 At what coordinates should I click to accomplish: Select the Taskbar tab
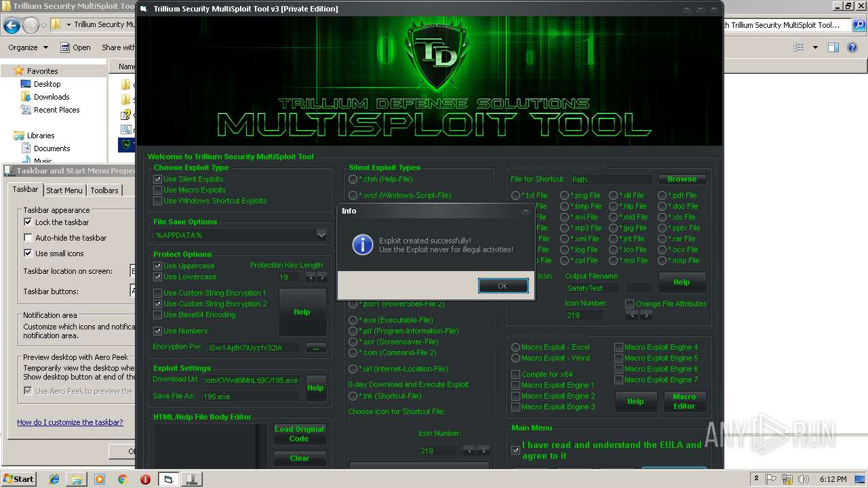(x=26, y=189)
